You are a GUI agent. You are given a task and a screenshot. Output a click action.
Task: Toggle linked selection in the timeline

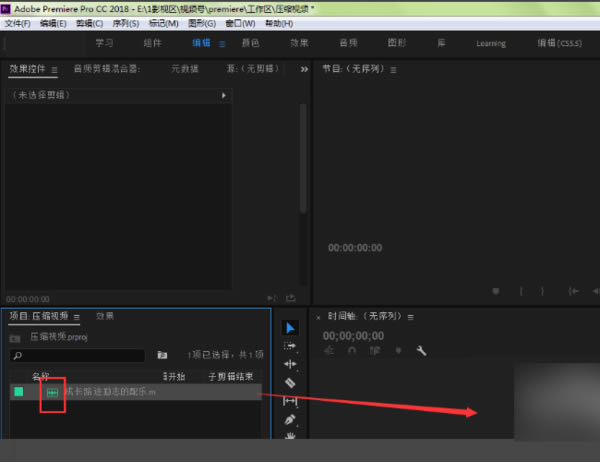pyautogui.click(x=374, y=351)
